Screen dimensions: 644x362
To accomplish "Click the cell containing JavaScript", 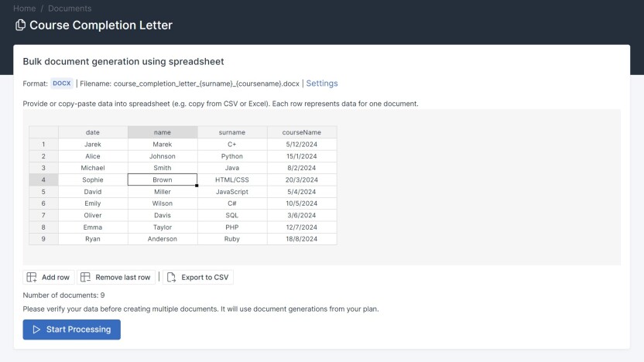I will (x=232, y=192).
